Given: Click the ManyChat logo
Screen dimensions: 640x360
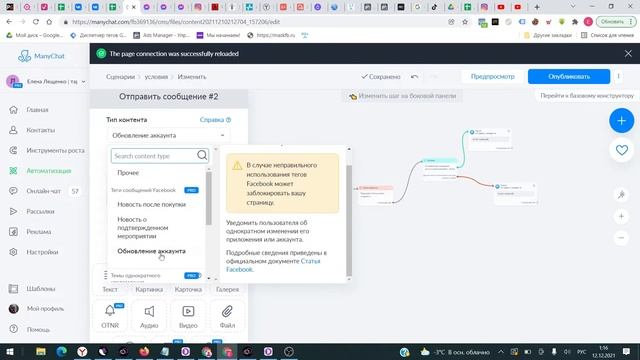Looking at the screenshot, I should [x=41, y=56].
